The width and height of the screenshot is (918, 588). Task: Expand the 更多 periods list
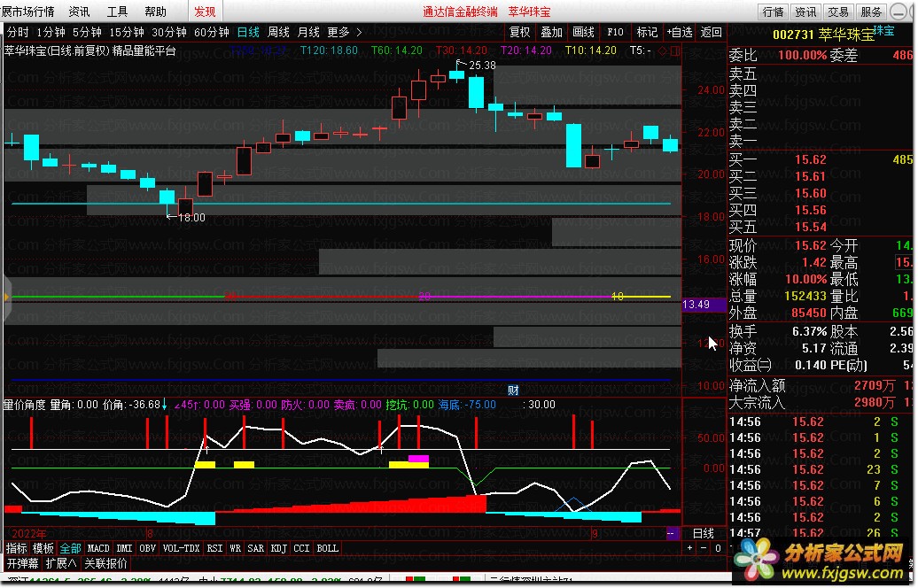344,32
